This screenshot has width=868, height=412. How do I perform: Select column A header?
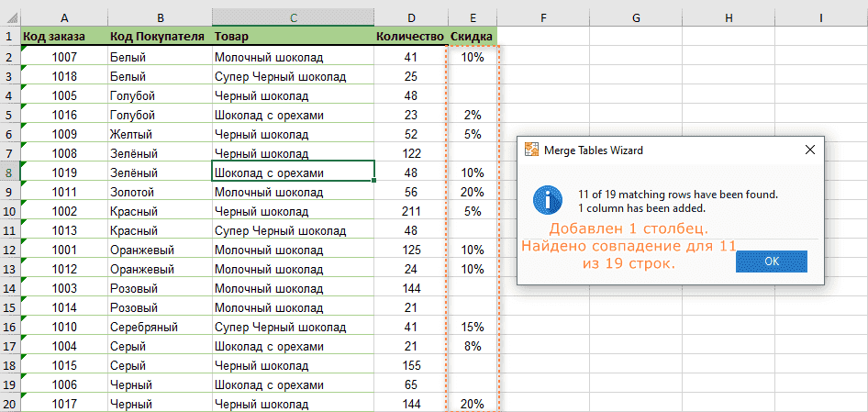pos(63,17)
